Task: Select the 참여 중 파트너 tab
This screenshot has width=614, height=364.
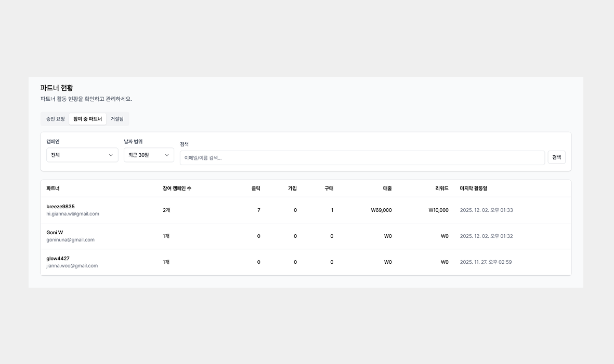Action: pyautogui.click(x=87, y=119)
